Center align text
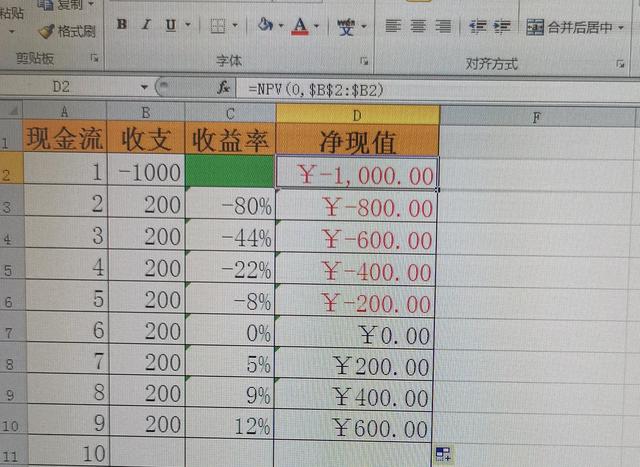This screenshot has width=640, height=467. tap(418, 27)
